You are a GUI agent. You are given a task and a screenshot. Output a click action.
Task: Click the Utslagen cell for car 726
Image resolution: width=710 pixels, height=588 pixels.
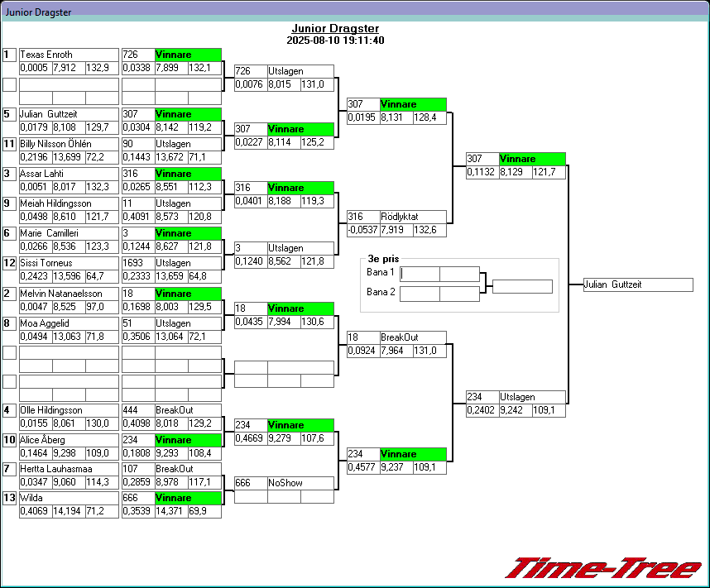tap(300, 71)
